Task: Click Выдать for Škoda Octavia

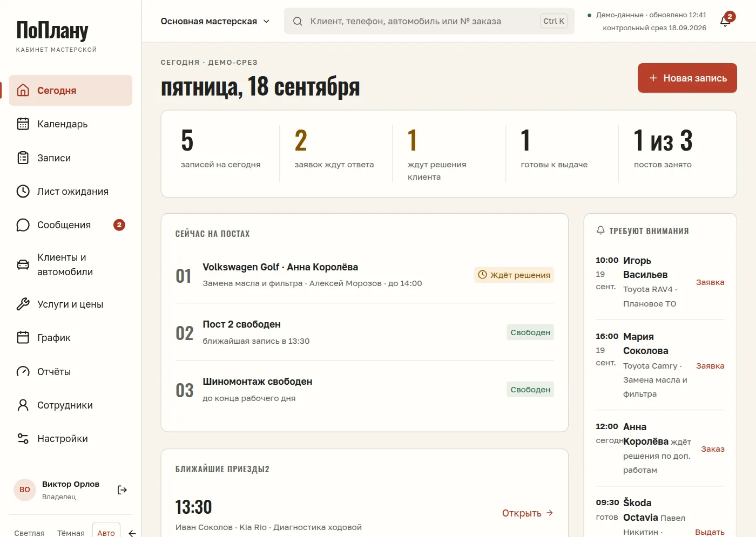Action: [x=710, y=532]
